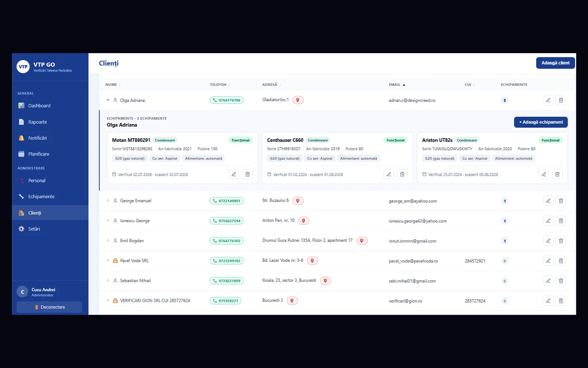588x368 pixels.
Task: Go to Echipamente in the sidebar
Action: pos(50,196)
